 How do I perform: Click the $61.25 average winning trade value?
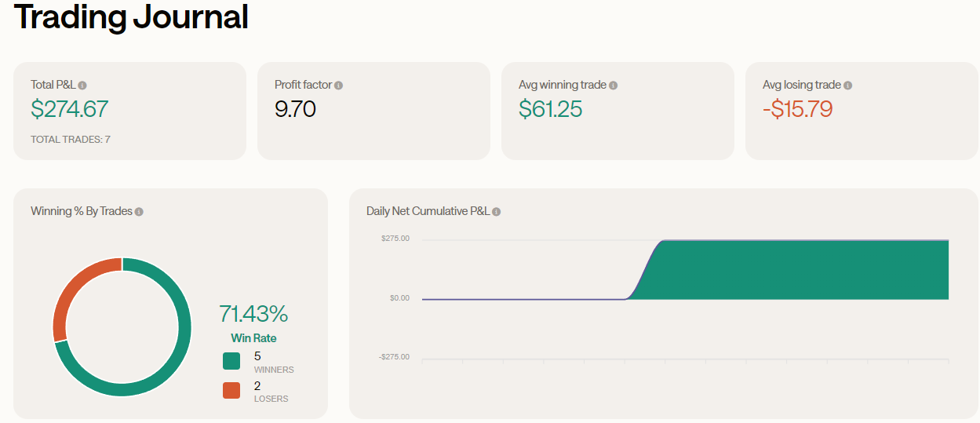pos(550,109)
